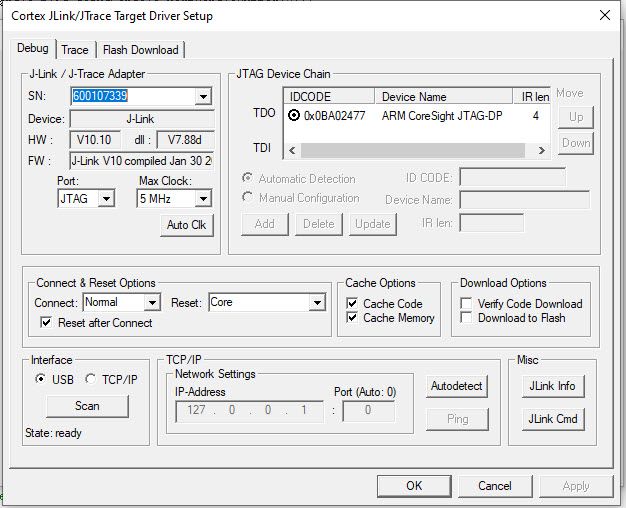
Task: Click the dll version V7.88d field
Action: [185, 140]
